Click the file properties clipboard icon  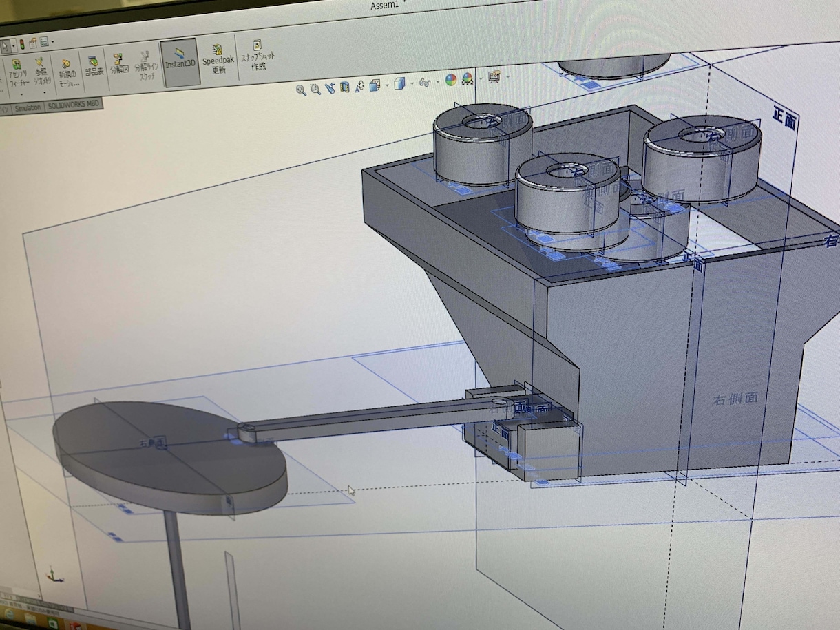point(32,43)
